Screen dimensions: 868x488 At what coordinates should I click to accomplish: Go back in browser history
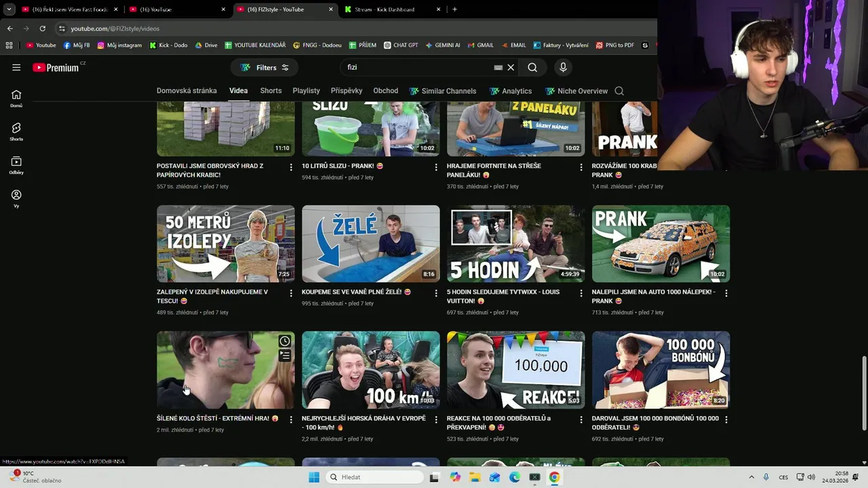click(9, 28)
